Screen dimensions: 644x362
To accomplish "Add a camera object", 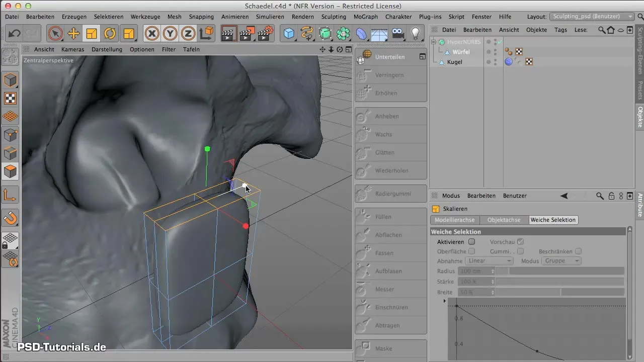I will tap(397, 34).
